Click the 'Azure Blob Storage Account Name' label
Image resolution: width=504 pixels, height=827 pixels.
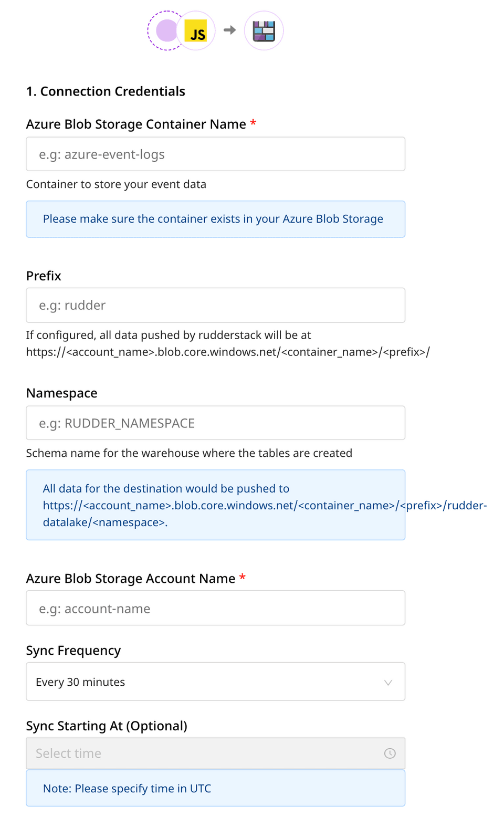point(131,579)
